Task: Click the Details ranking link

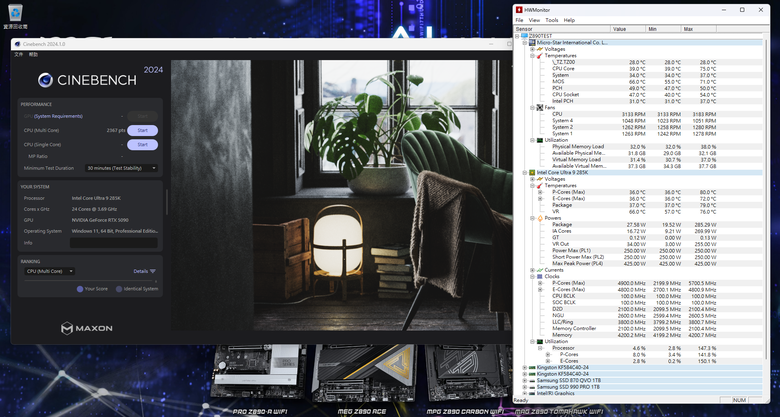Action: pos(141,271)
